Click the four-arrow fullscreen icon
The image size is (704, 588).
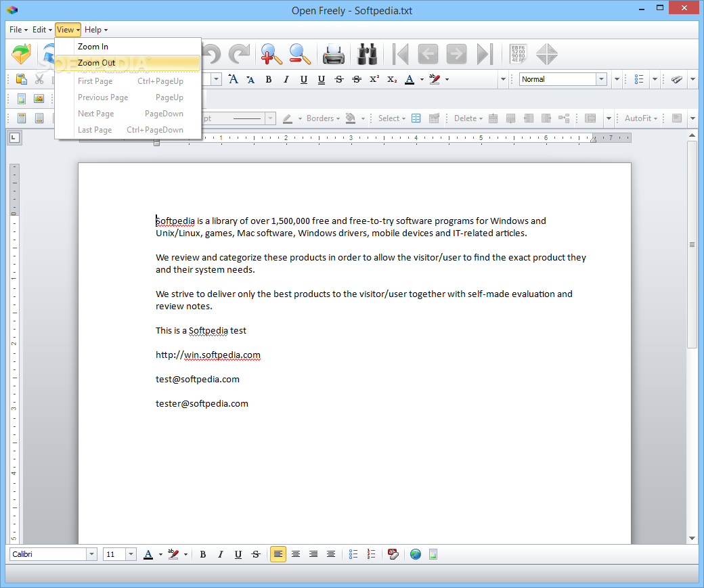(x=547, y=54)
